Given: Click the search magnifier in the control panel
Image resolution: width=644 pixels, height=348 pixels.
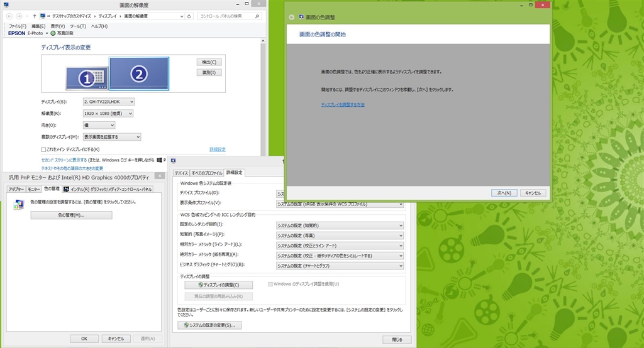Looking at the screenshot, I should pos(257,16).
